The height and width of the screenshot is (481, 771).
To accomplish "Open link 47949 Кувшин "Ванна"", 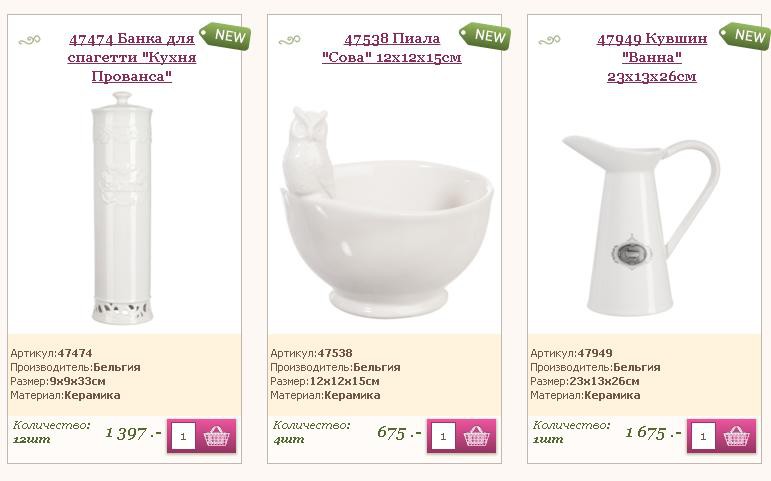I will pos(652,57).
